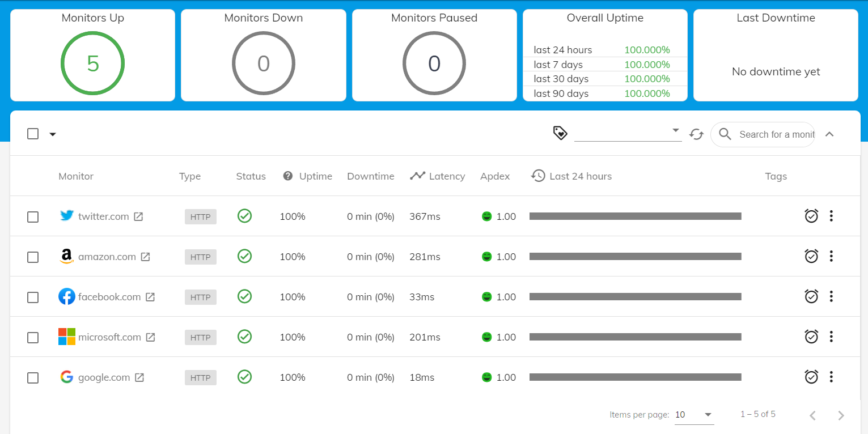Open microsoft.com external link icon
The height and width of the screenshot is (434, 868).
150,337
